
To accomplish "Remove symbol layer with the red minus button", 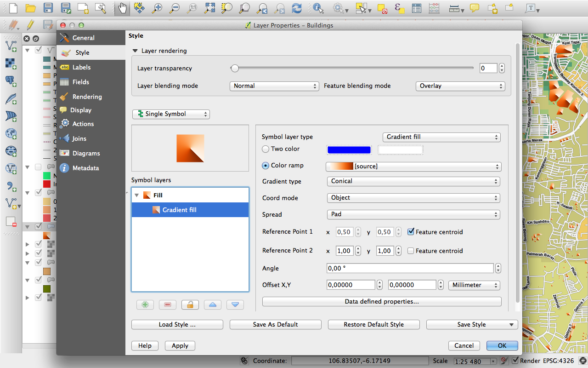I will 168,305.
